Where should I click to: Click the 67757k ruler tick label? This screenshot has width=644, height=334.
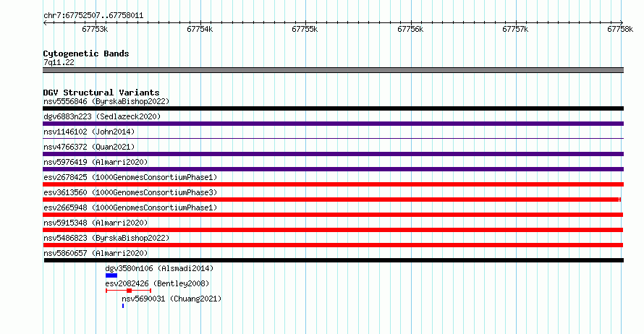pos(515,29)
